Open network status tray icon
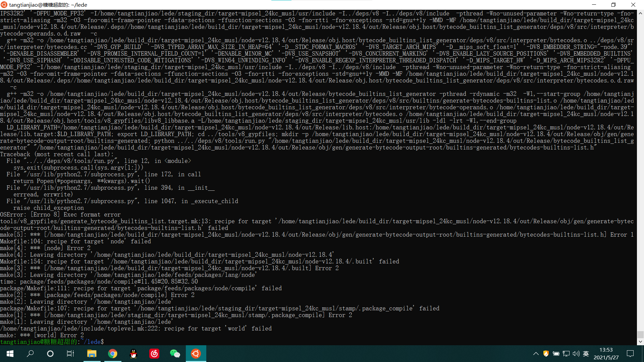The width and height of the screenshot is (644, 362). point(566,354)
